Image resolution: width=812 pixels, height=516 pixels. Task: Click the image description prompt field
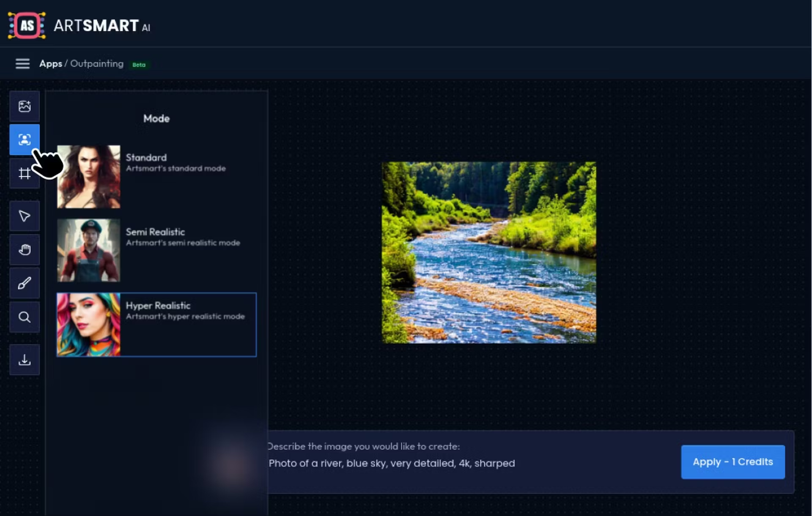point(391,463)
